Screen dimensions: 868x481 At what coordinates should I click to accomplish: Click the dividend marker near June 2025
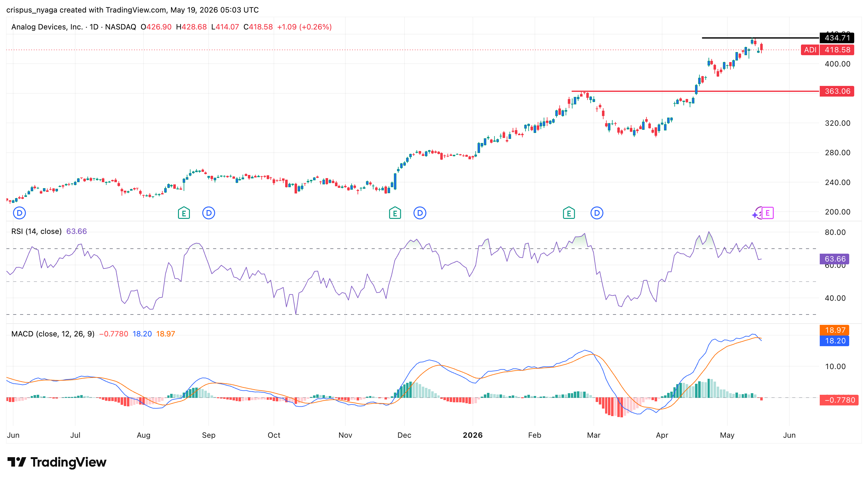point(19,213)
